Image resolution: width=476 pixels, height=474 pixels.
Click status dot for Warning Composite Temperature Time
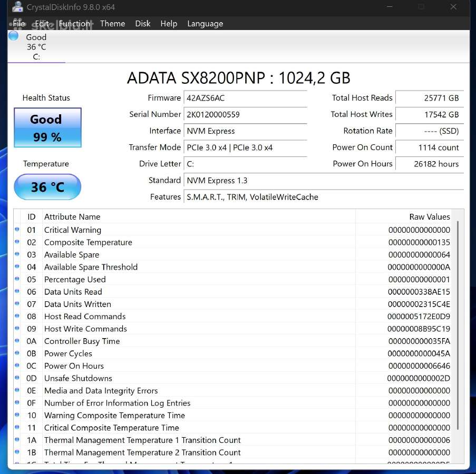coord(17,415)
